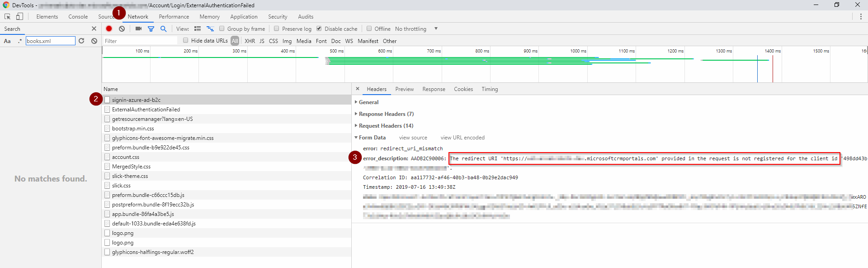The width and height of the screenshot is (868, 268).
Task: Toggle the device toolbar icon
Action: pos(19,17)
